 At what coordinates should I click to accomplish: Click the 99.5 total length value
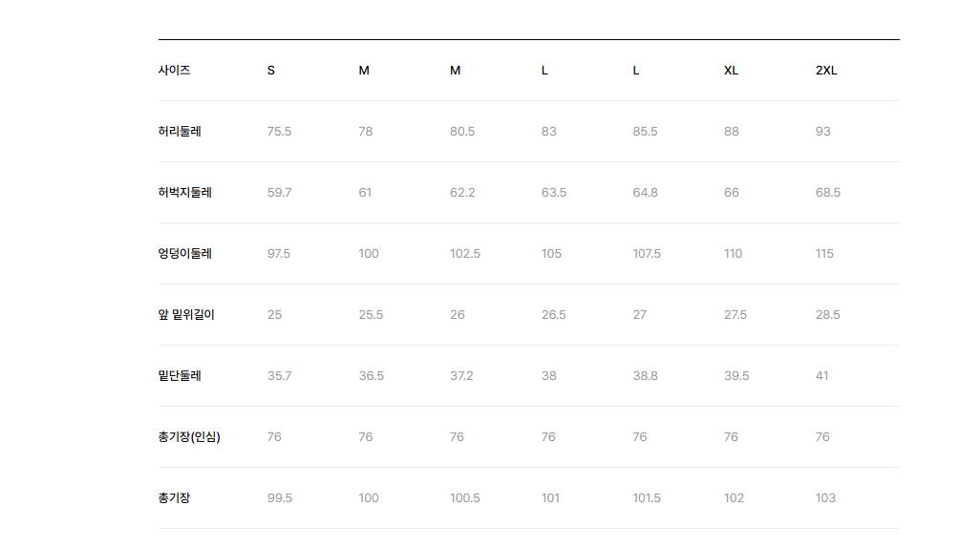279,498
